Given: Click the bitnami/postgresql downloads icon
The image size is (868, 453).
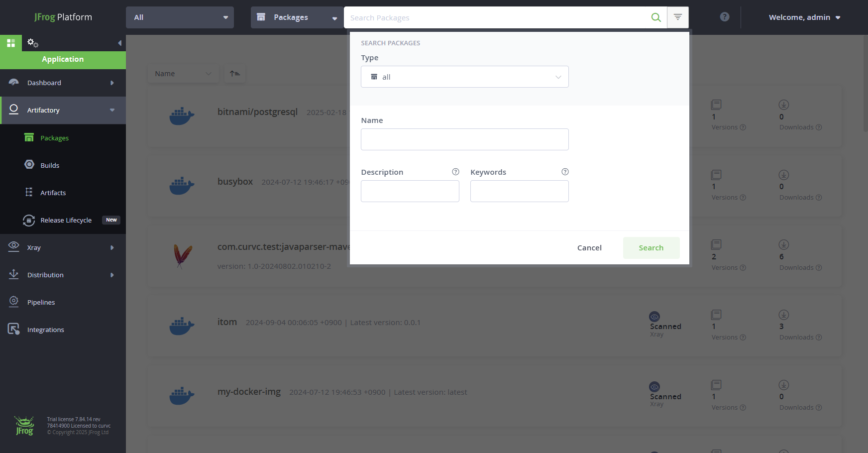Looking at the screenshot, I should (784, 105).
